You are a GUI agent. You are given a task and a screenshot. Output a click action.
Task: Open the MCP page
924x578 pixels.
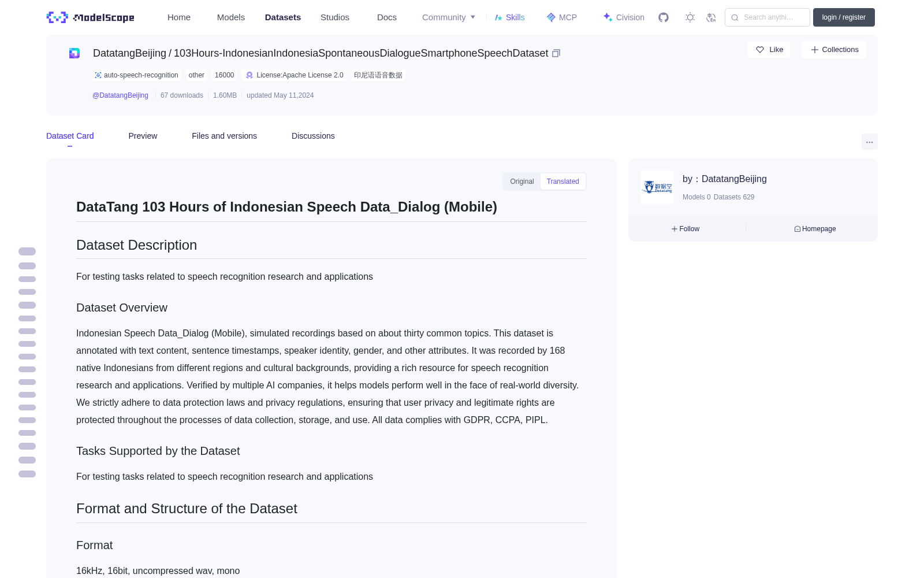pos(562,17)
